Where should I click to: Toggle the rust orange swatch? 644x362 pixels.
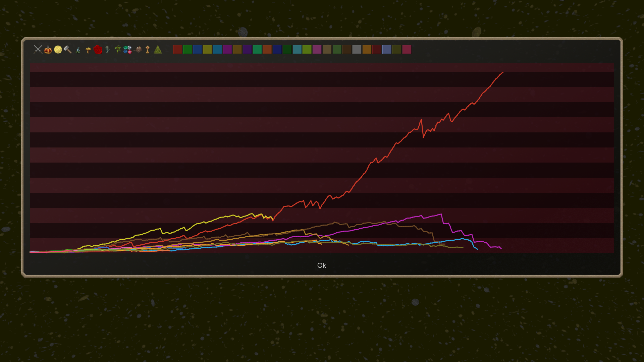[267, 49]
